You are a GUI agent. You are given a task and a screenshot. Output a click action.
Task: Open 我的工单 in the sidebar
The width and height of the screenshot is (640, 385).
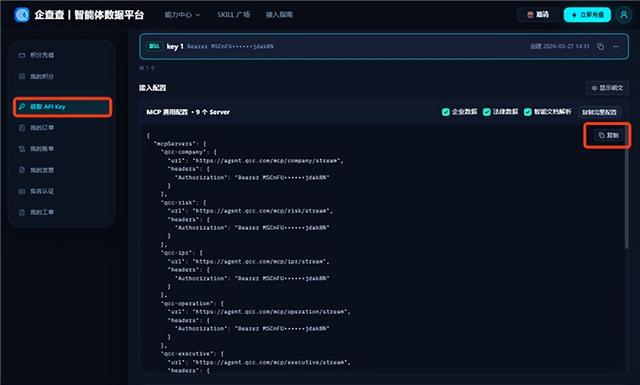tap(62, 212)
